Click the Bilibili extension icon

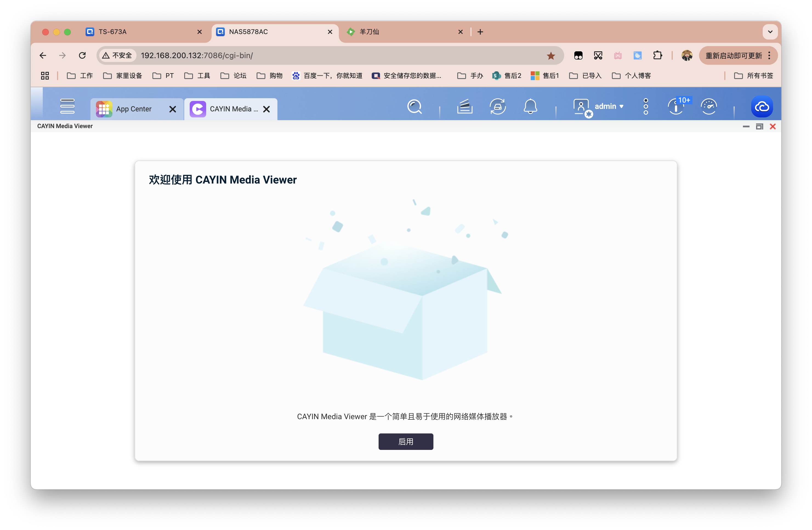click(618, 55)
